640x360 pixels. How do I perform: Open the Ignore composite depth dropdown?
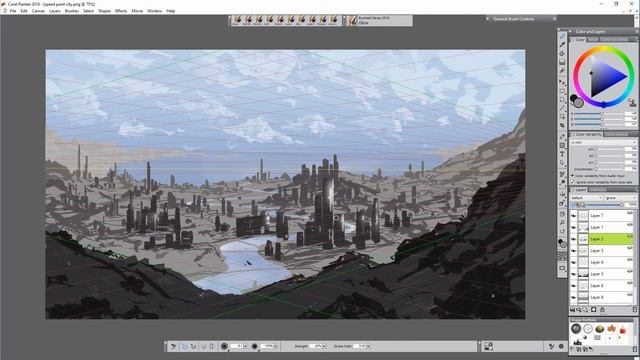(x=620, y=198)
